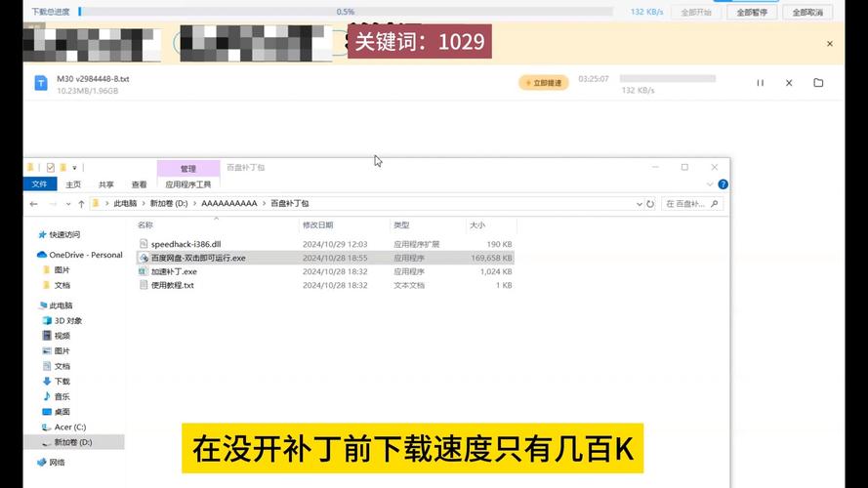Image resolution: width=868 pixels, height=488 pixels.
Task: Switch to the 查看 ribbon tab
Action: tap(139, 184)
